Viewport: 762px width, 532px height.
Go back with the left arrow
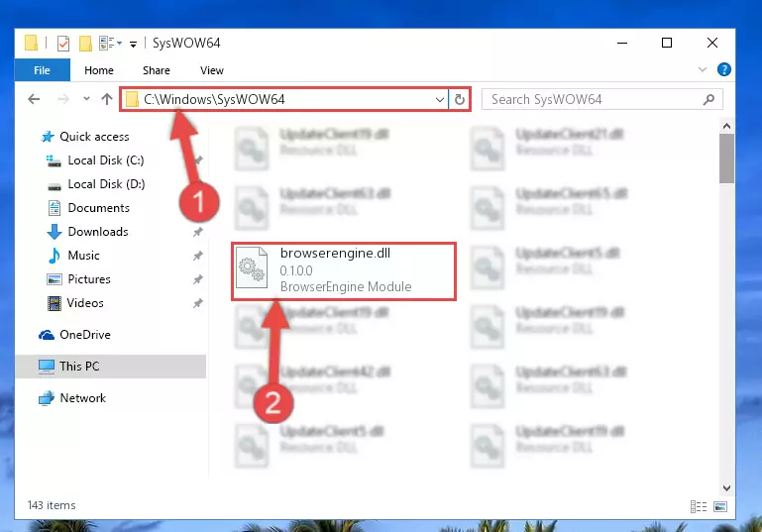pyautogui.click(x=34, y=99)
